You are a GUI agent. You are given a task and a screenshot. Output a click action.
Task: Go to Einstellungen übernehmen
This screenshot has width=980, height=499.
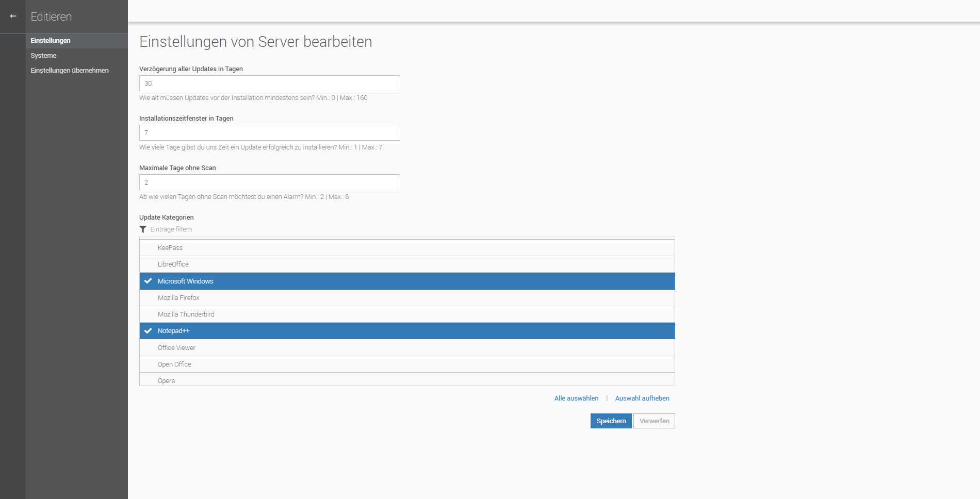pos(70,71)
